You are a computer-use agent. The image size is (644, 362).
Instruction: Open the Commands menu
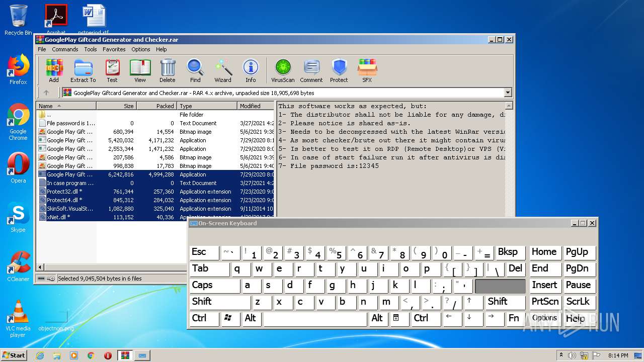[x=65, y=49]
